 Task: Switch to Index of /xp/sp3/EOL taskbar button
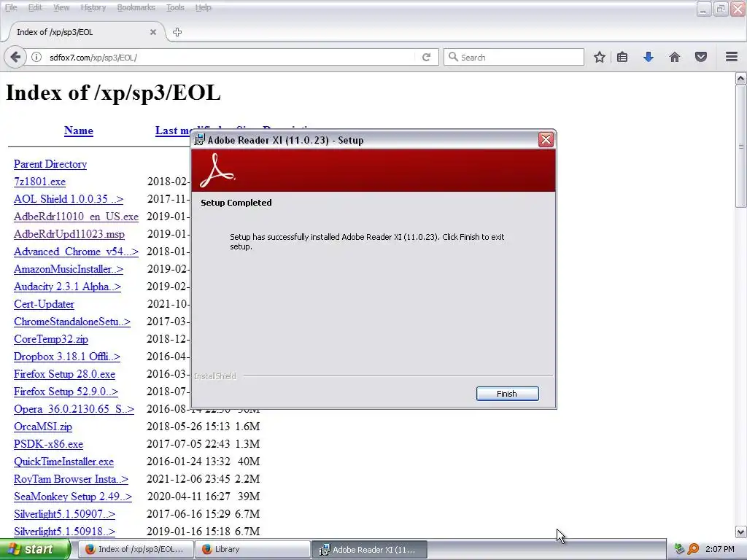click(135, 550)
